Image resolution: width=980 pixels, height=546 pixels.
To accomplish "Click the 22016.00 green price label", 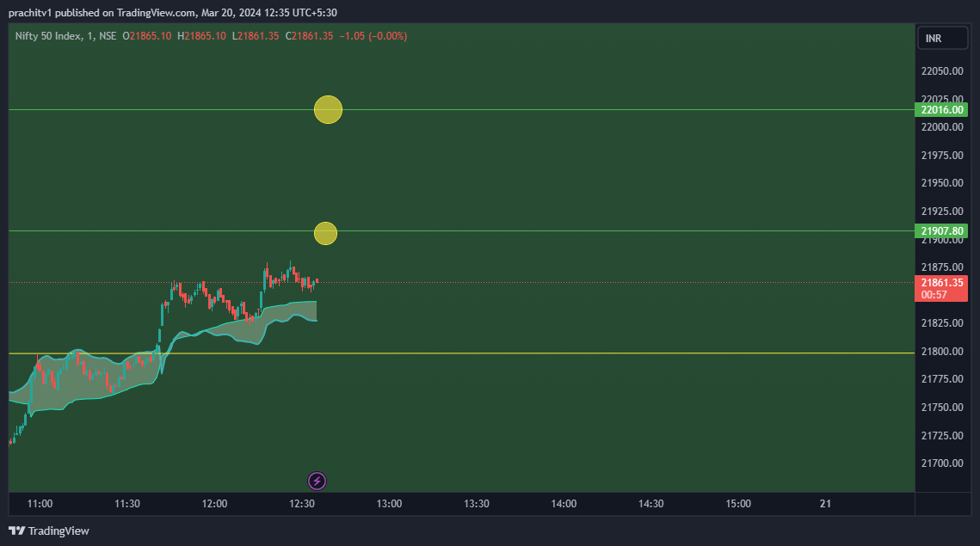I will point(941,110).
